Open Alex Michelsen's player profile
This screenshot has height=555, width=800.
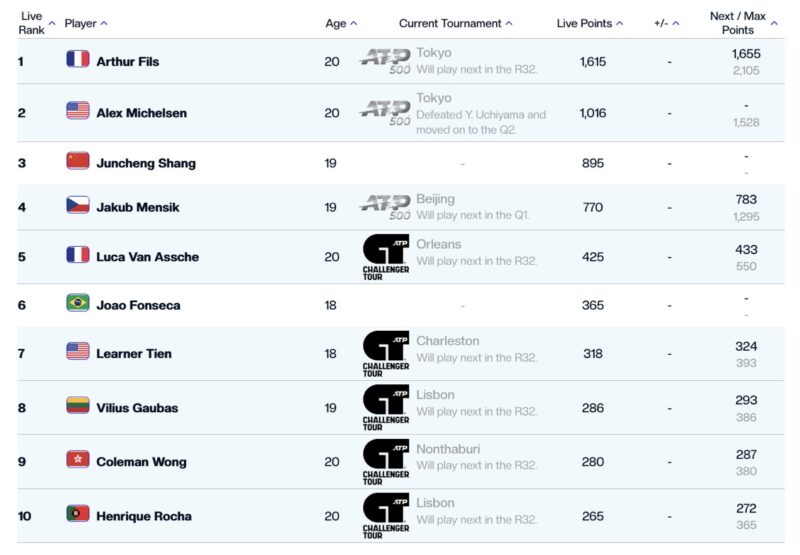click(x=141, y=113)
